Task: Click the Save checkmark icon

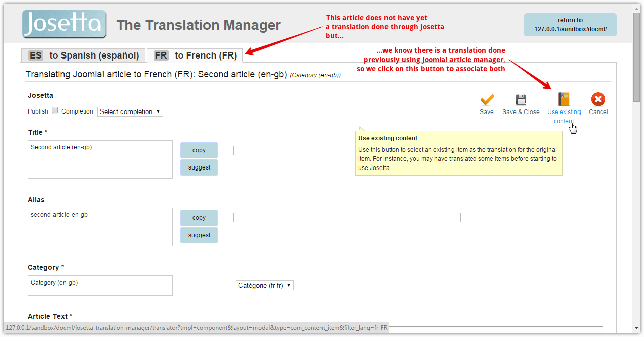Action: click(487, 99)
